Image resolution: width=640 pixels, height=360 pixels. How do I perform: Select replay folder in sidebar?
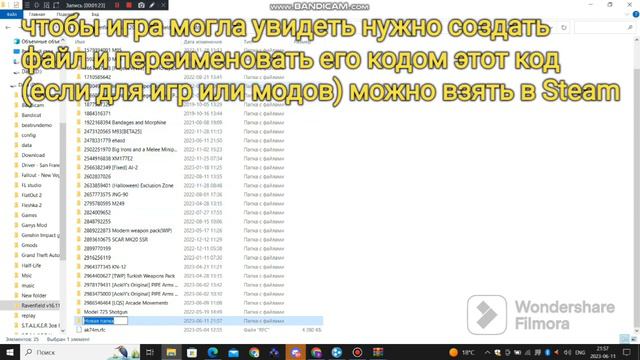click(28, 316)
